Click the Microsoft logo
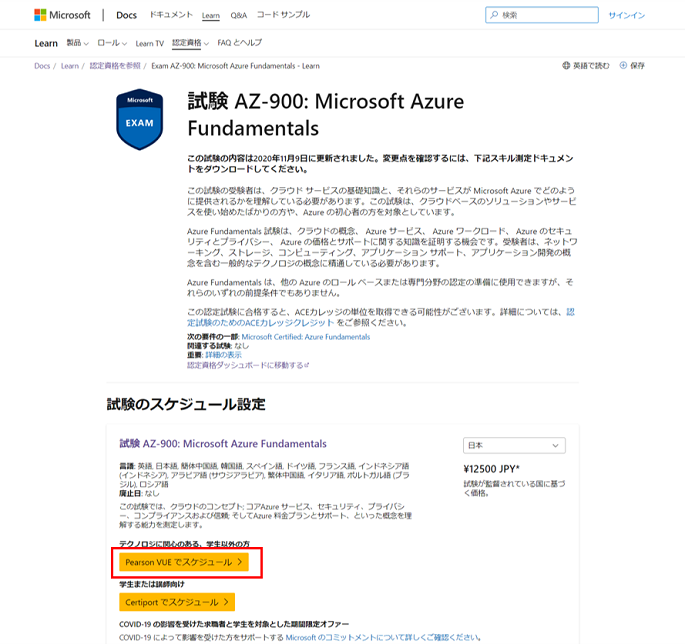685x644 pixels. pyautogui.click(x=62, y=15)
